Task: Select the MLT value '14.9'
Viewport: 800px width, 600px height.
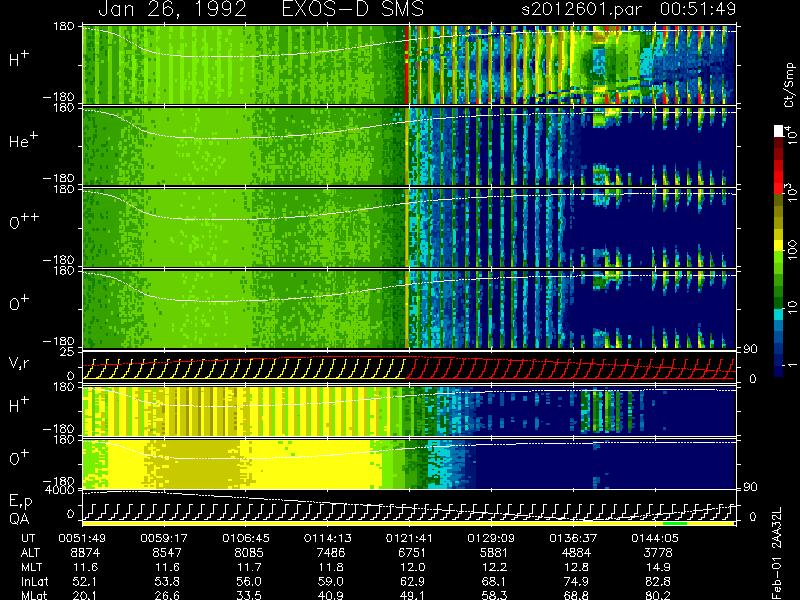Action: (659, 567)
